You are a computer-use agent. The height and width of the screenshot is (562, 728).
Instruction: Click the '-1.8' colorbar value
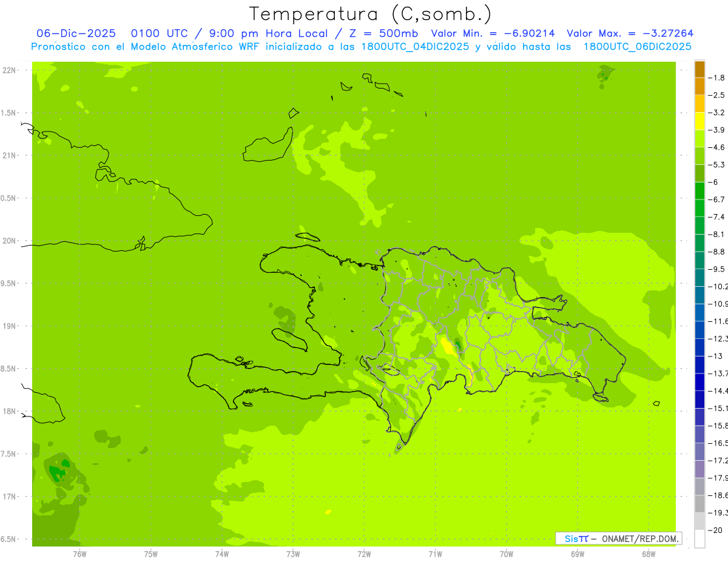[x=717, y=78]
